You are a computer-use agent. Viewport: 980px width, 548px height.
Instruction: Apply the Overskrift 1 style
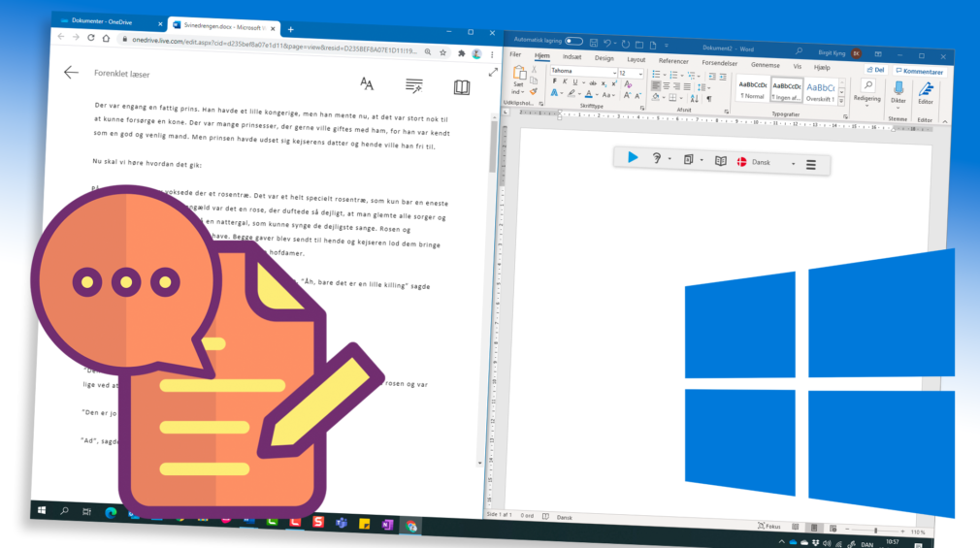pyautogui.click(x=820, y=92)
